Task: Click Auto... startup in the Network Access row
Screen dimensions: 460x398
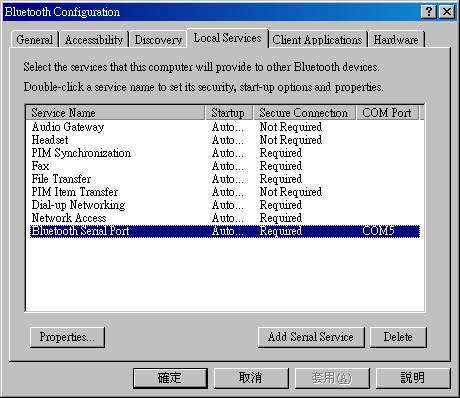Action: (x=228, y=218)
